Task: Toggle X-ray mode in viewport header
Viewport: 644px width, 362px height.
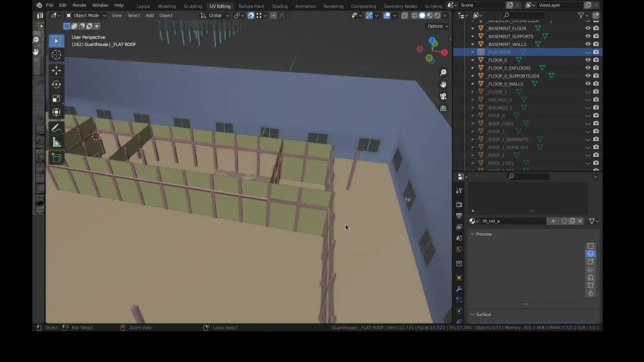Action: point(405,16)
